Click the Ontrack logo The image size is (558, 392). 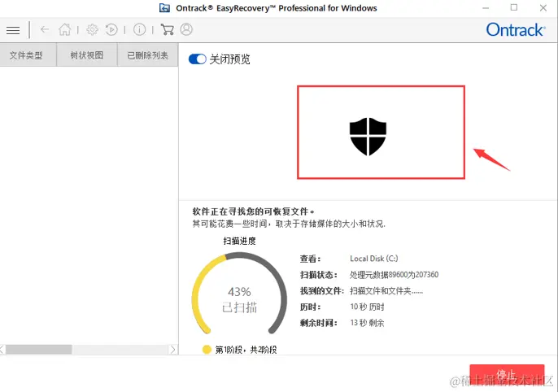click(x=516, y=30)
